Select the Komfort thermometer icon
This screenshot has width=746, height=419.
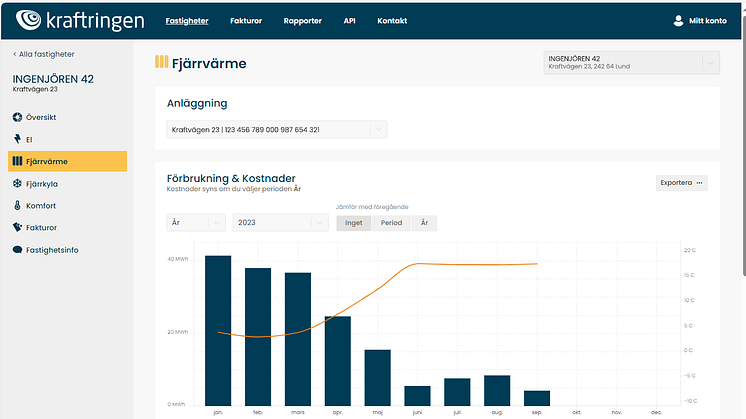pos(17,205)
